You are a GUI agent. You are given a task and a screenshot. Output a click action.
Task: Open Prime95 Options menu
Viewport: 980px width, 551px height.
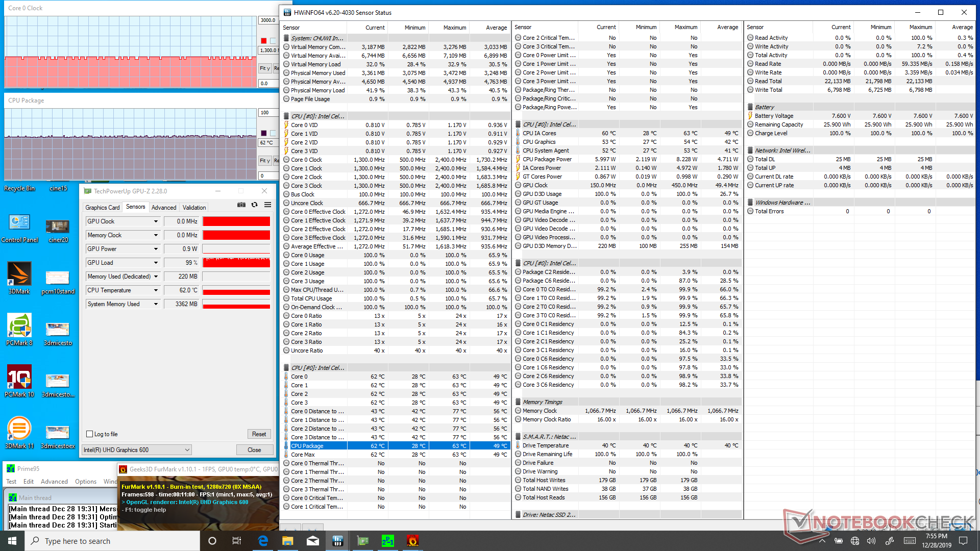pos(86,482)
